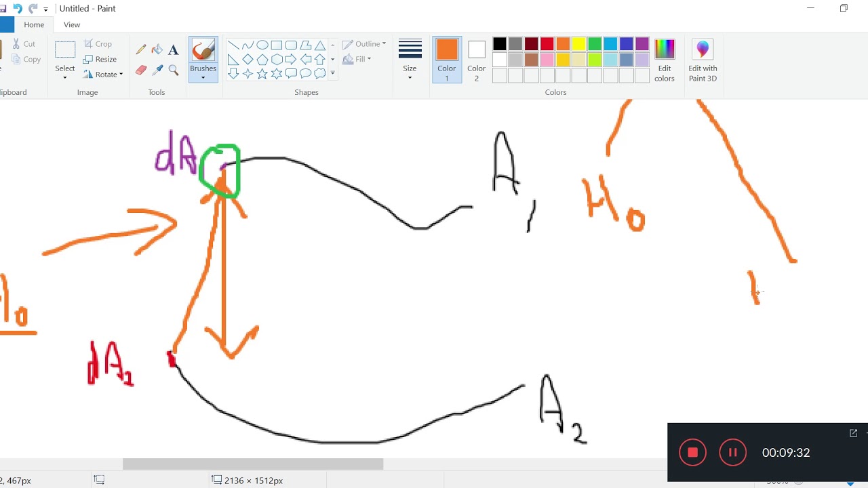Choose the Left arrow shape
The height and width of the screenshot is (488, 868).
[305, 60]
